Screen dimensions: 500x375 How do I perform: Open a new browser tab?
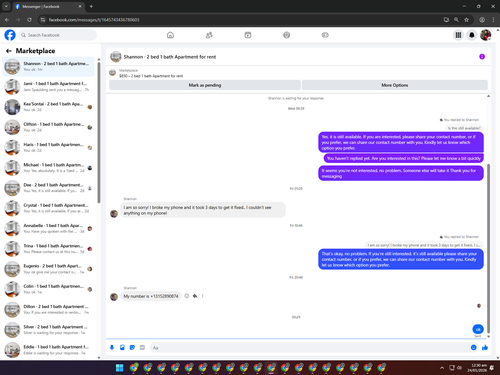(x=91, y=6)
